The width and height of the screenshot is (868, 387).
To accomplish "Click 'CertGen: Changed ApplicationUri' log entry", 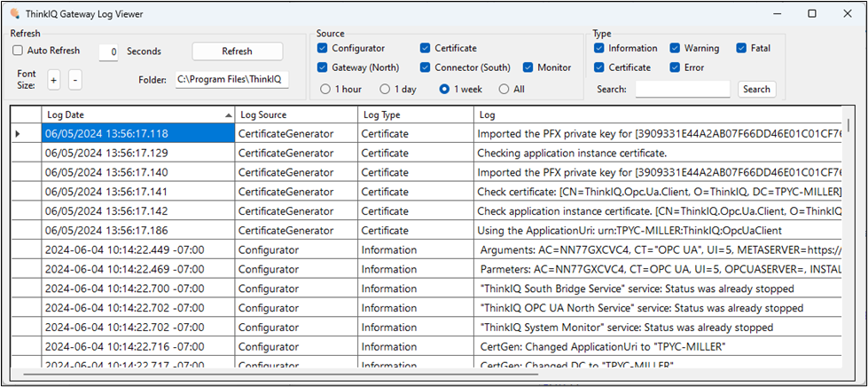I will pos(658,347).
